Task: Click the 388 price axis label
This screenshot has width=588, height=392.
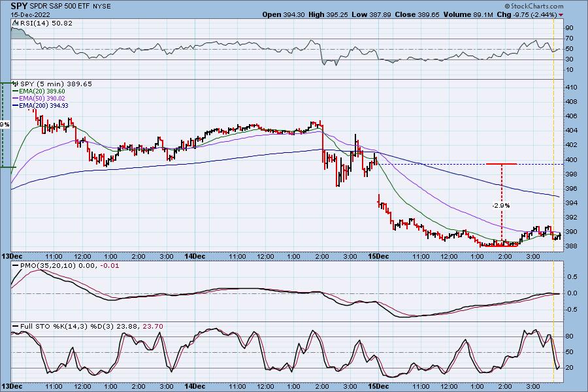Action: click(x=572, y=246)
